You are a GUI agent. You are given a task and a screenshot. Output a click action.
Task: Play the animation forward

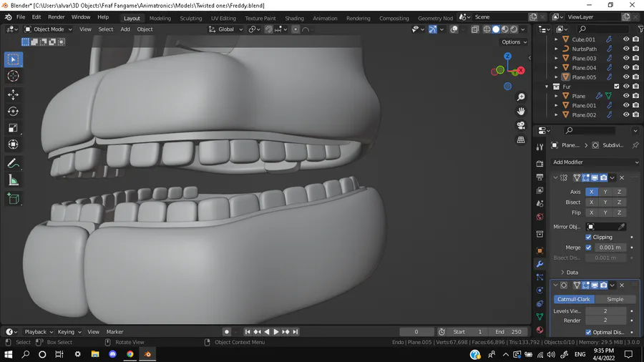pos(276,332)
